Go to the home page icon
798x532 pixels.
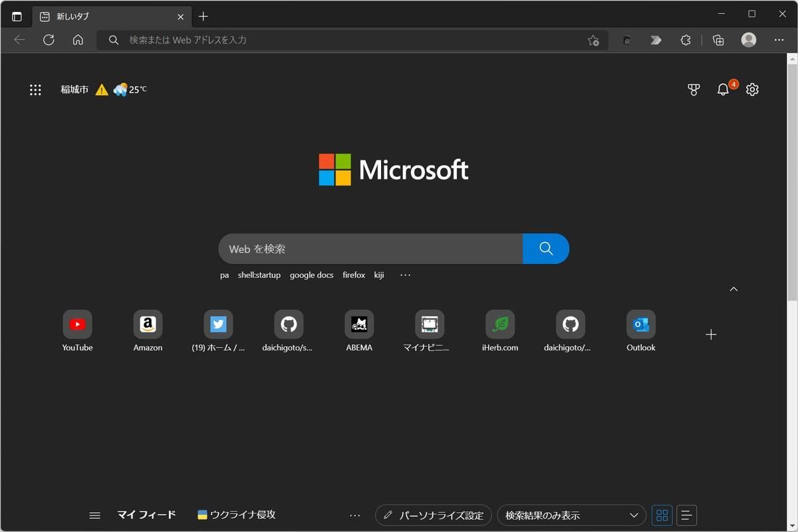pos(78,40)
